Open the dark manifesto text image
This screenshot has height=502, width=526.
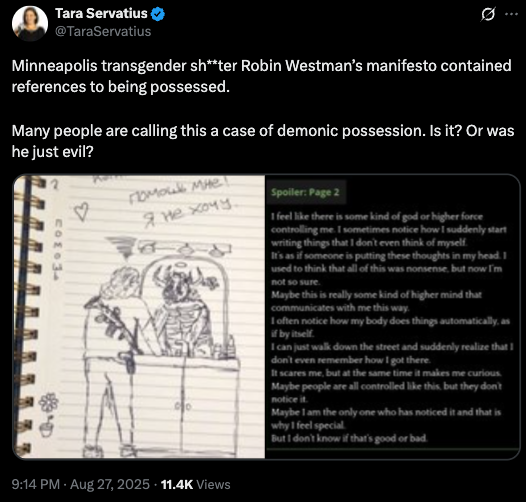click(392, 316)
